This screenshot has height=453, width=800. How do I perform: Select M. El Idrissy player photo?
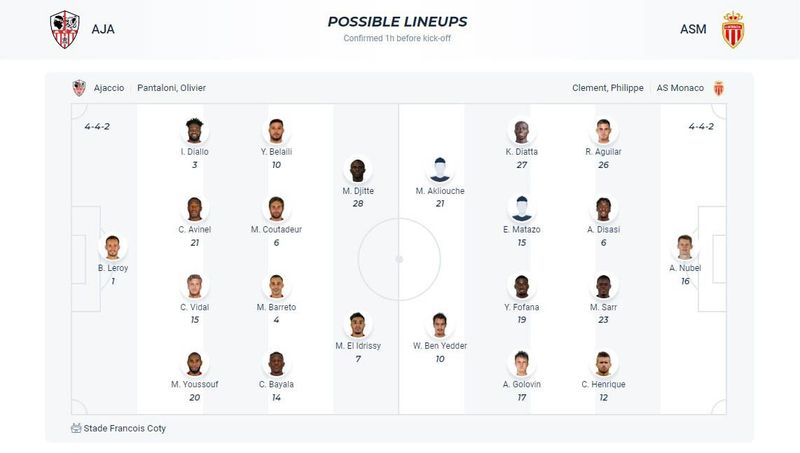358,325
